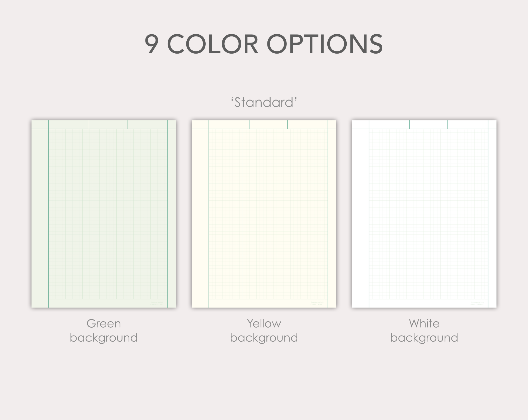Screen dimensions: 528x420
Task: Click the 'Standard' section label
Action: (x=264, y=102)
